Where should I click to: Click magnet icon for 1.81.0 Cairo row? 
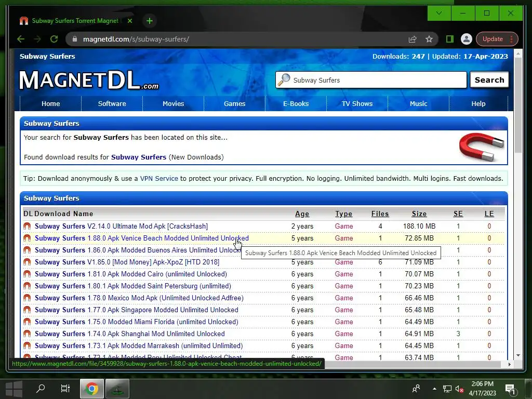(x=27, y=274)
